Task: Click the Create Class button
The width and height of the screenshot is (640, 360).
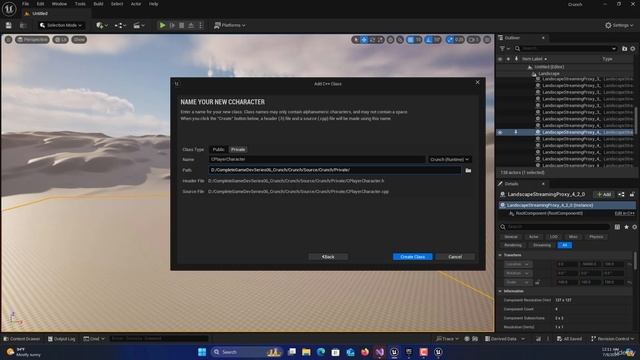Action: point(413,257)
